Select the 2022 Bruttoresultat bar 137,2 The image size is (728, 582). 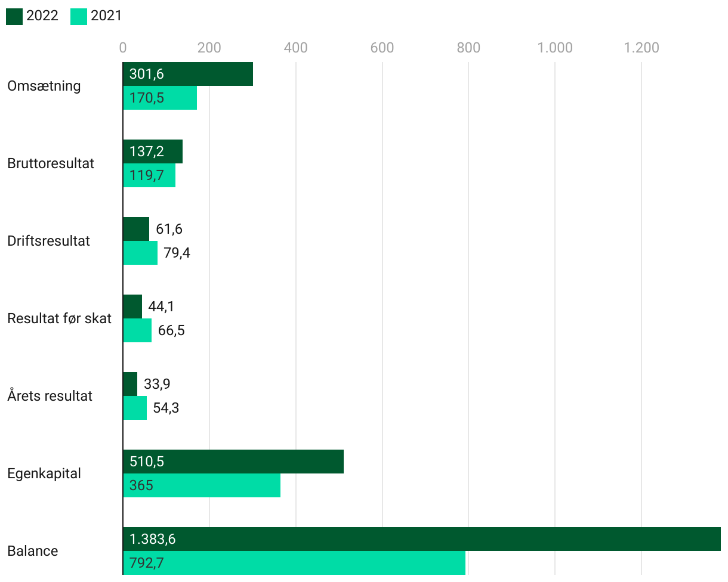(x=153, y=151)
